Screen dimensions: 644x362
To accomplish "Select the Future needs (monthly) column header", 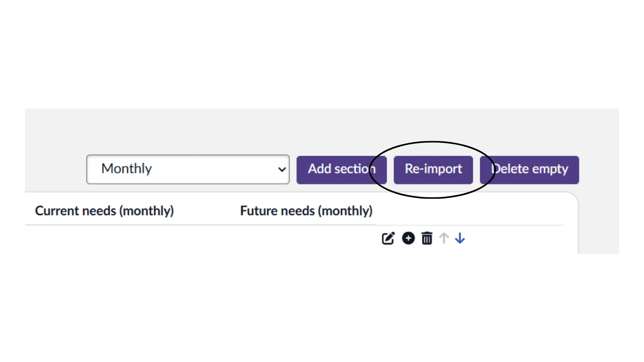I will pos(306,211).
